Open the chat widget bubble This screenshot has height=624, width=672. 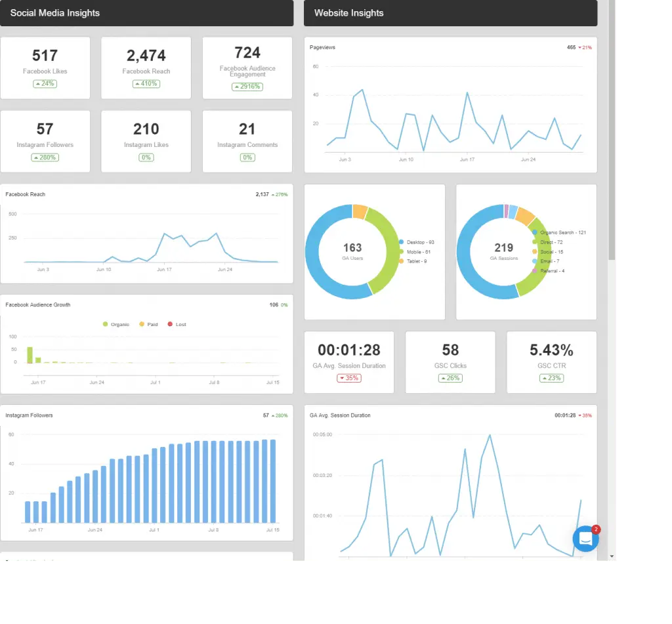pos(585,539)
